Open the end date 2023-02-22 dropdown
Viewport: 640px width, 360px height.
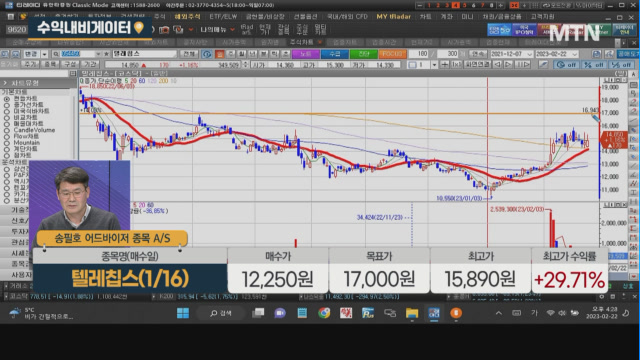(575, 54)
